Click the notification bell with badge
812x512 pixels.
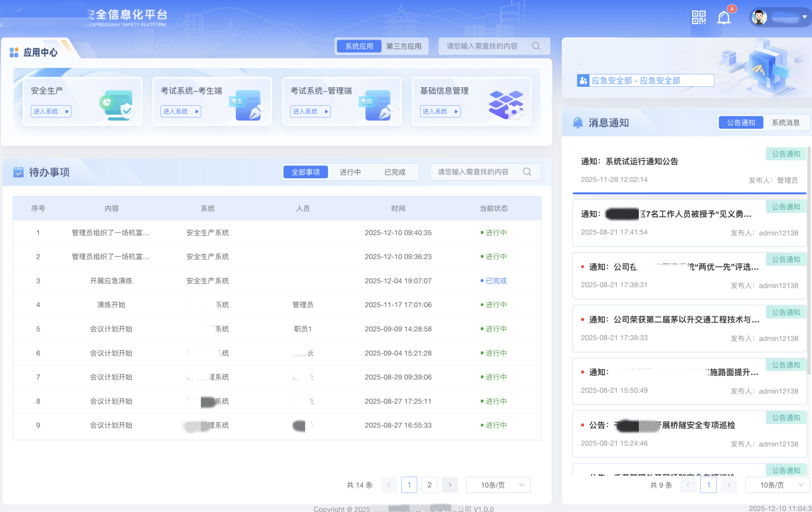coord(724,18)
